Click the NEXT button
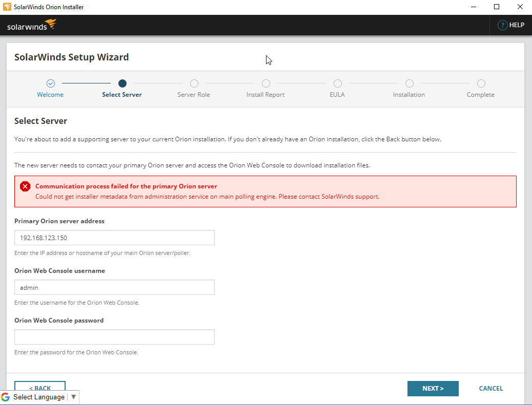 433,389
